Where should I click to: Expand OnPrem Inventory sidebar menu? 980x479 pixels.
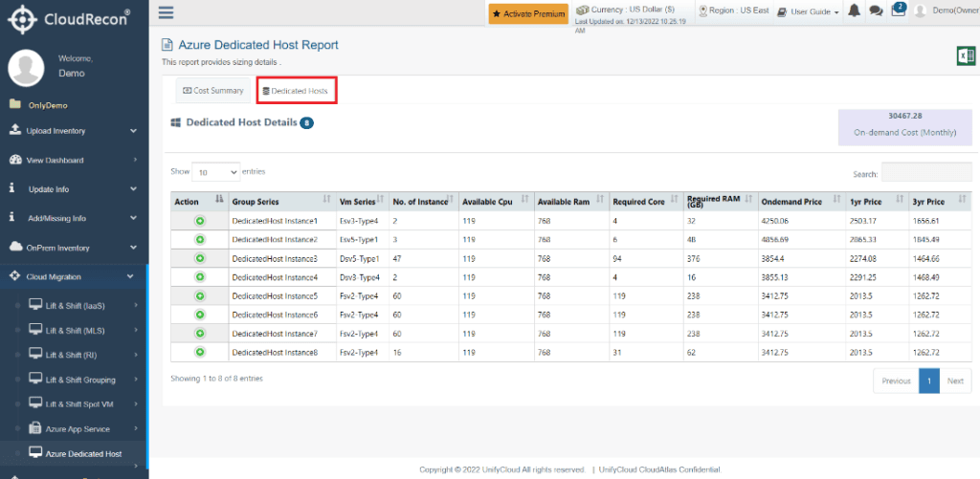click(x=74, y=248)
